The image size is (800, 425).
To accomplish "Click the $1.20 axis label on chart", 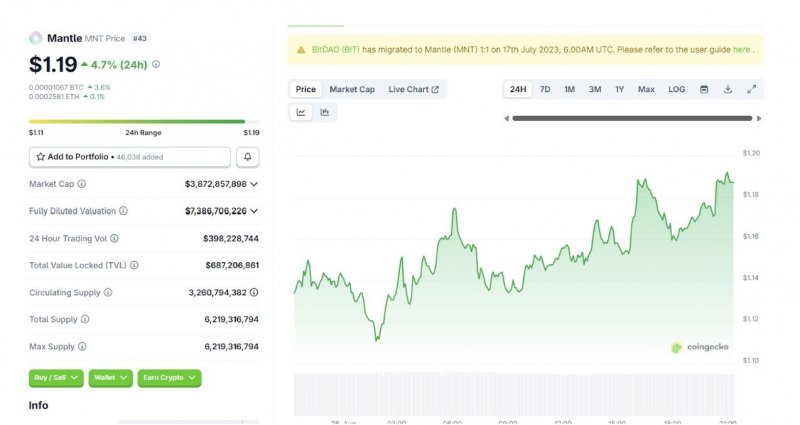I will tap(751, 153).
